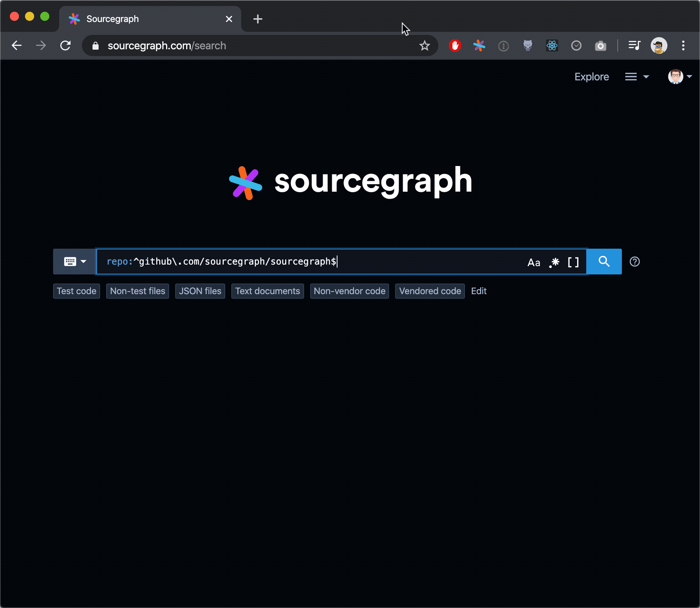Open the Chrome profile avatar
Viewport: 700px width, 608px height.
[659, 46]
